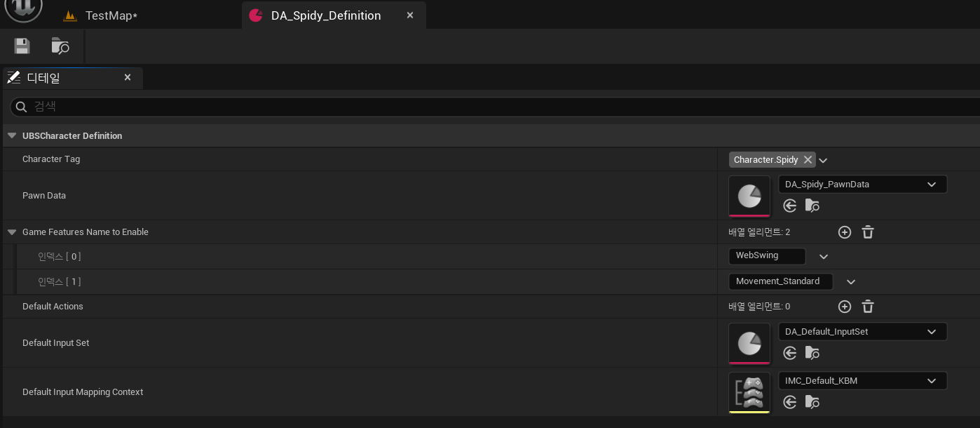This screenshot has width=980, height=428.
Task: Use selected asset arrow for Pawn Data
Action: point(790,206)
